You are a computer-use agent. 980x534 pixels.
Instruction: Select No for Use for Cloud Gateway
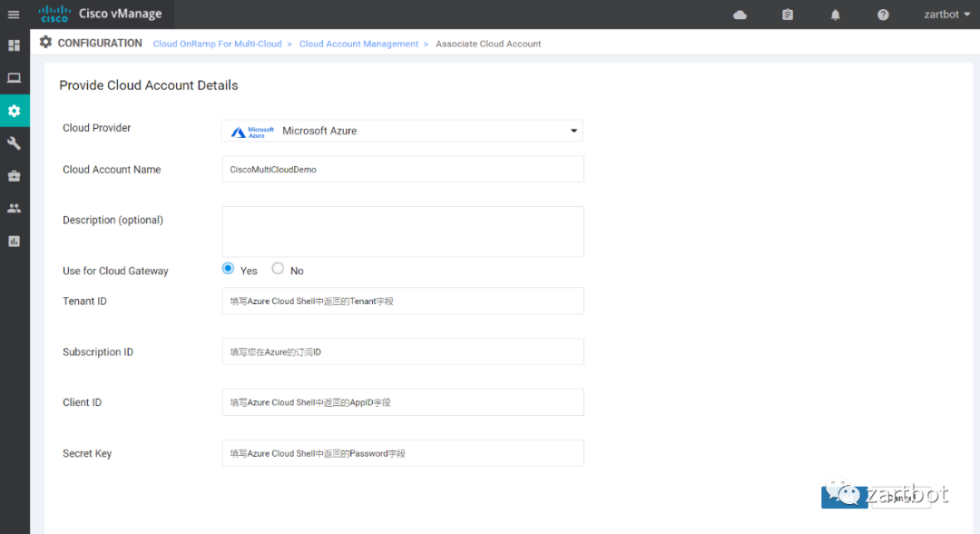pyautogui.click(x=278, y=269)
